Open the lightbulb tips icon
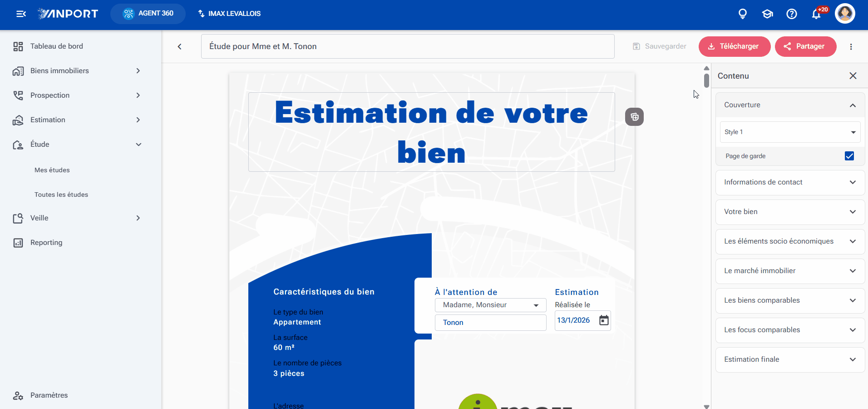Image resolution: width=868 pixels, height=409 pixels. (743, 14)
